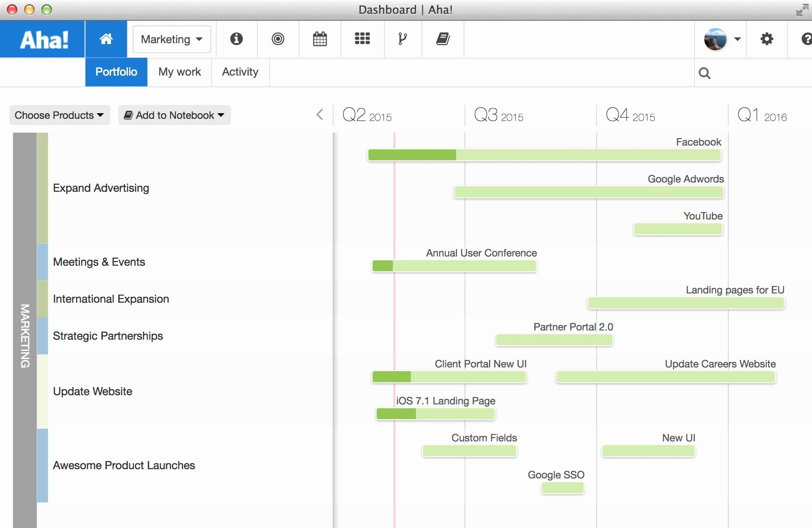Click the target goals icon
812x528 pixels.
(x=278, y=39)
